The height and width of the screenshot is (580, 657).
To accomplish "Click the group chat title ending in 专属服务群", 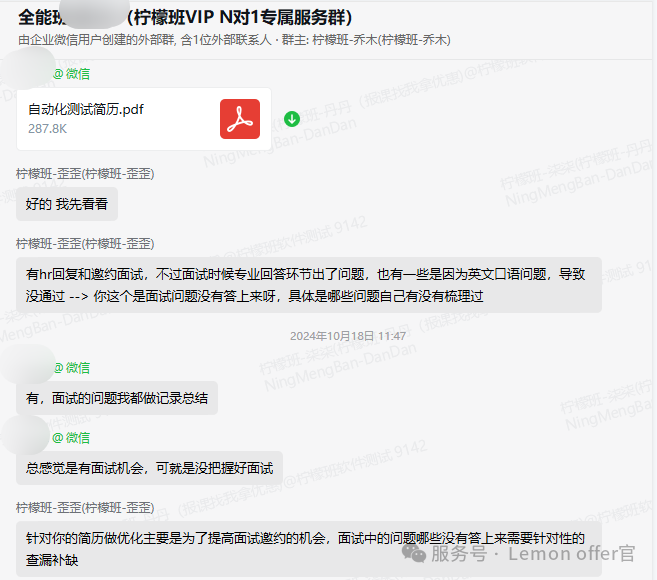I will tap(185, 18).
